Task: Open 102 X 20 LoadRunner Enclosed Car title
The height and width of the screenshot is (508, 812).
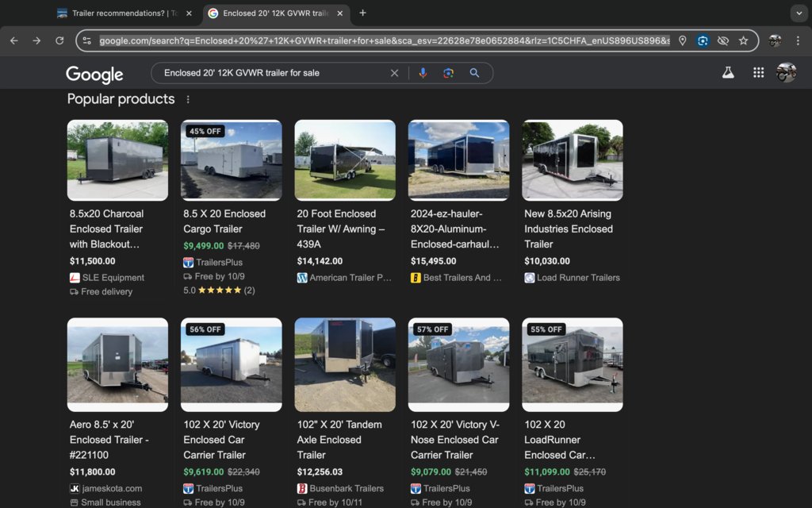Action: [560, 440]
